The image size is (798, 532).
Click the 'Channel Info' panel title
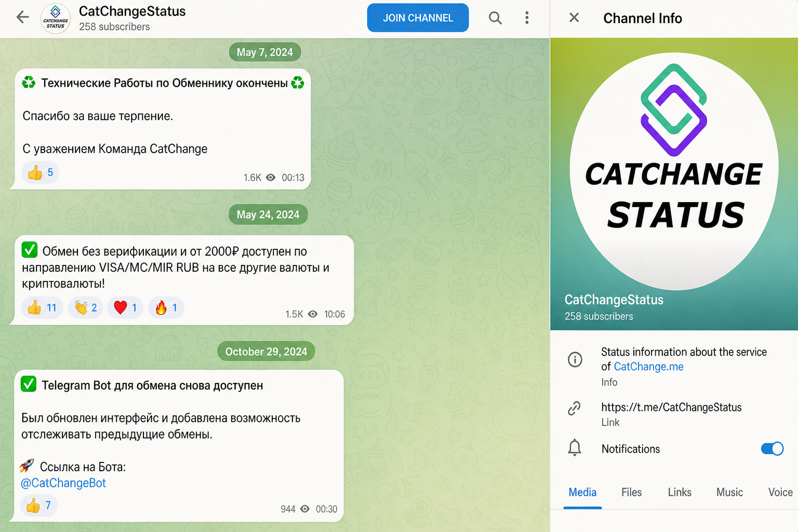tap(643, 18)
